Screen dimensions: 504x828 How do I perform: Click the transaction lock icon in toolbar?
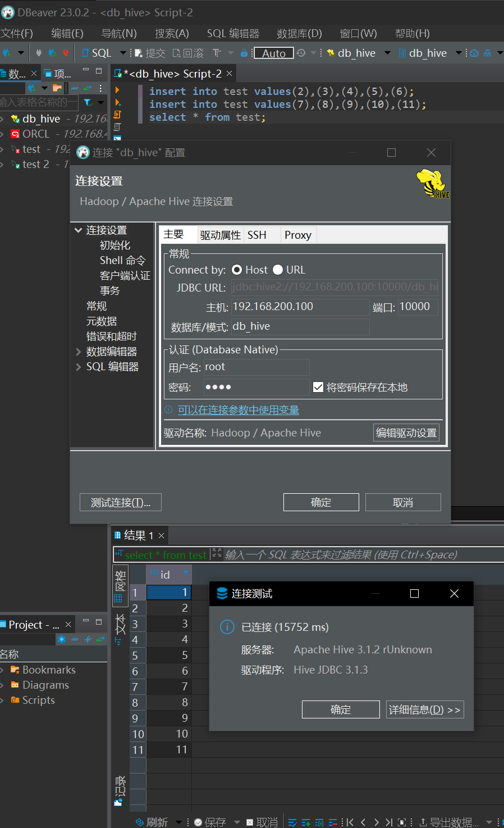(x=244, y=53)
